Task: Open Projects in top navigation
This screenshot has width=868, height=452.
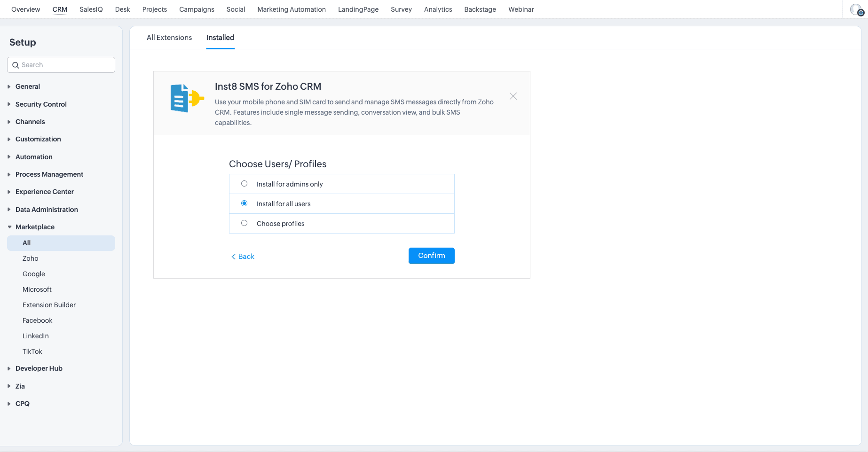Action: (x=155, y=9)
